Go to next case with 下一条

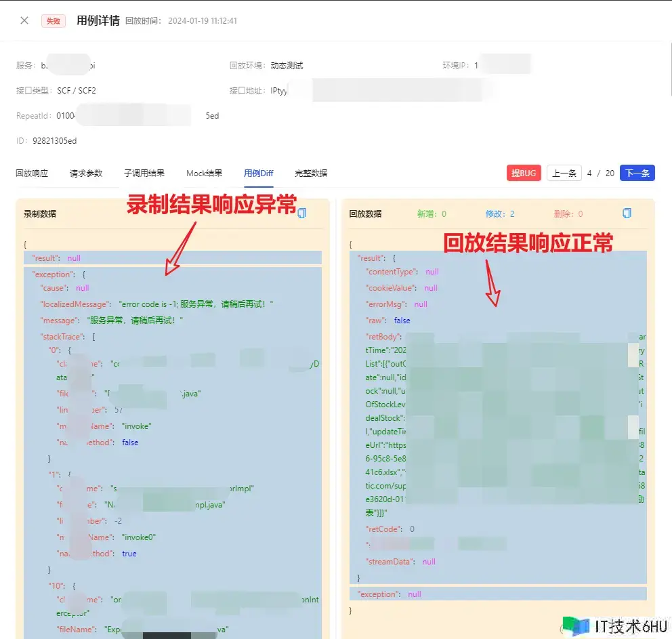click(x=637, y=173)
